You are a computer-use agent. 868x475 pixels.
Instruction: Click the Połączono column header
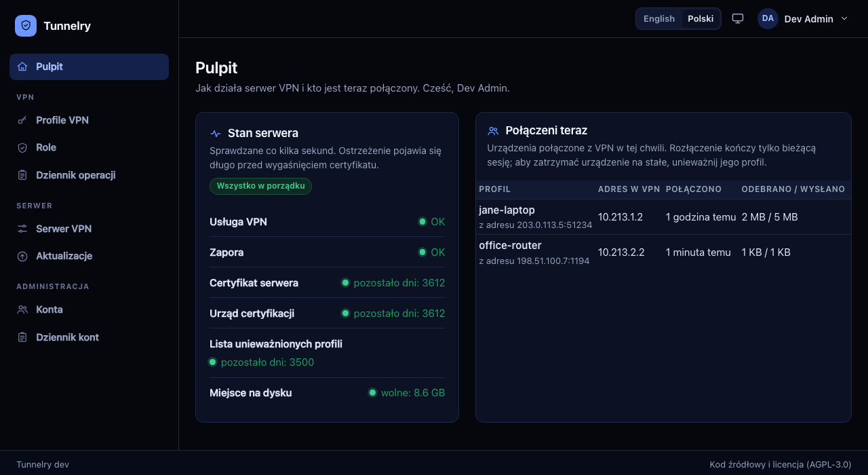(694, 189)
